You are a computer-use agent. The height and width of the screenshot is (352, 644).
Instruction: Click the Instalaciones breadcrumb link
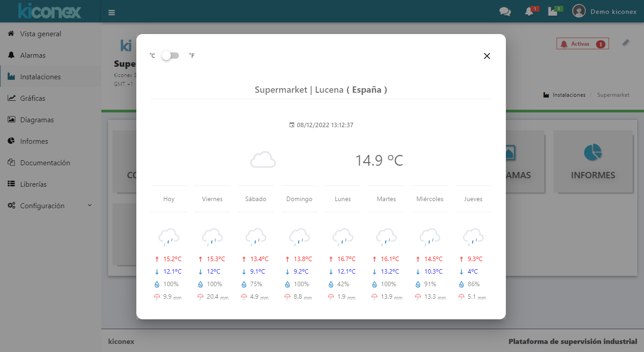tap(569, 95)
